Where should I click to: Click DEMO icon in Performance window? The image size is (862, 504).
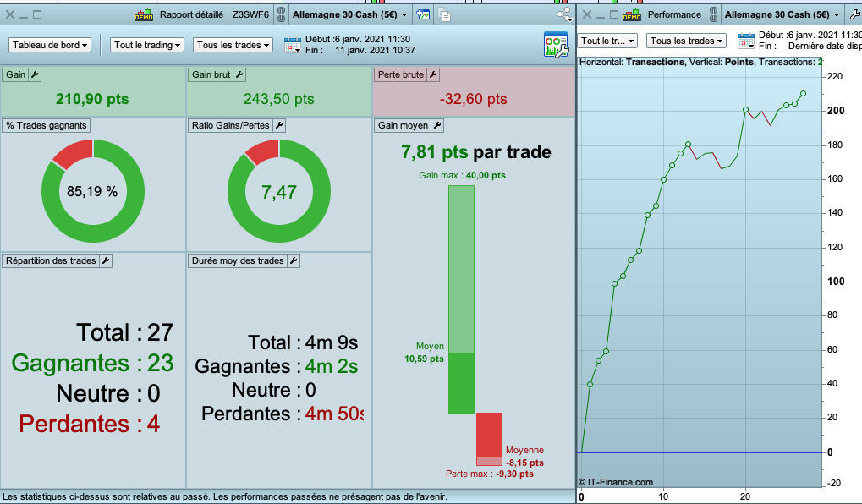pos(632,15)
